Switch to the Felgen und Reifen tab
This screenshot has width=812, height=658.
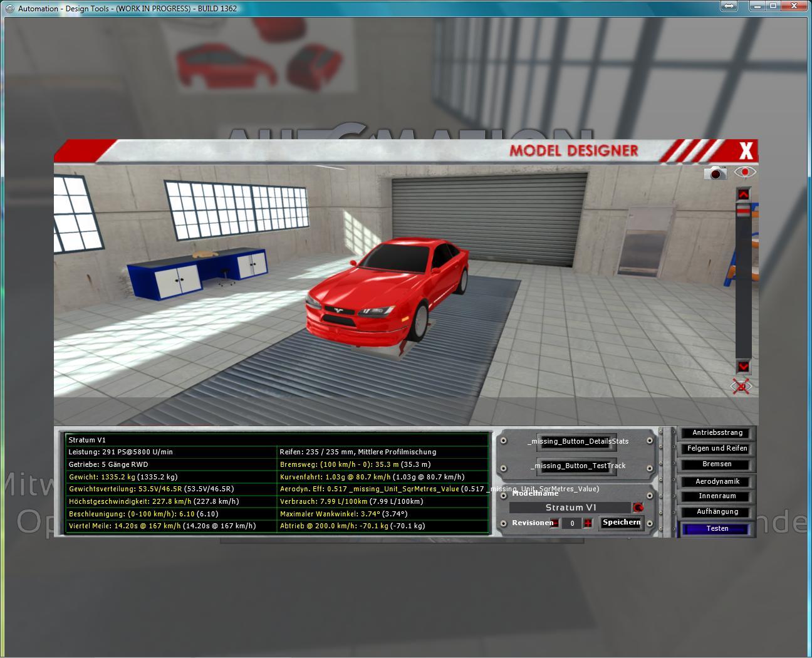click(717, 449)
